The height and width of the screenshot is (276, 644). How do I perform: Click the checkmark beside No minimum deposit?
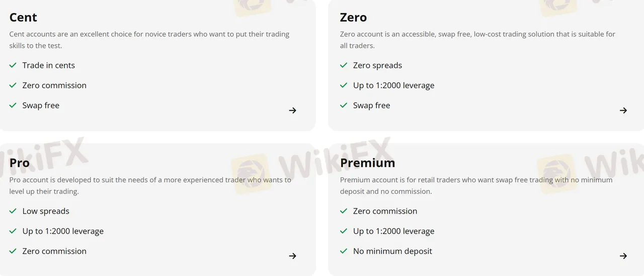pos(344,251)
